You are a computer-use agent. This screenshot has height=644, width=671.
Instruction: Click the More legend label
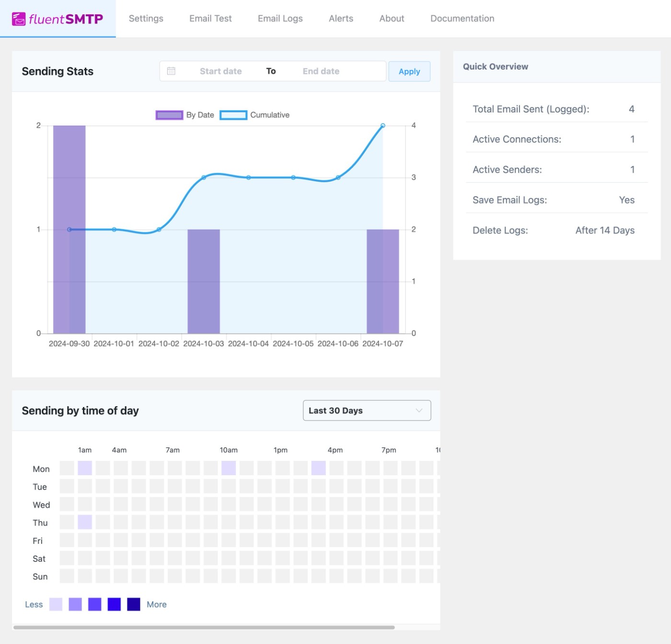coord(157,604)
